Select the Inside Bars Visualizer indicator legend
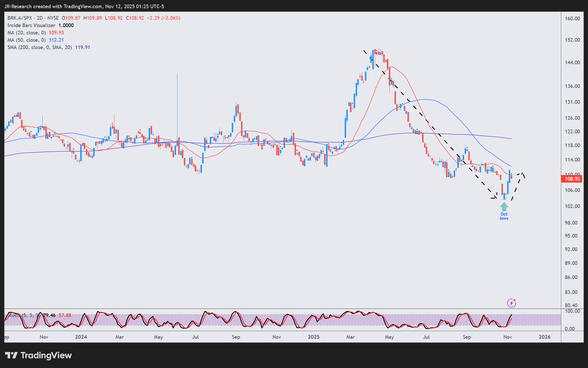The width and height of the screenshot is (588, 368). (x=32, y=25)
